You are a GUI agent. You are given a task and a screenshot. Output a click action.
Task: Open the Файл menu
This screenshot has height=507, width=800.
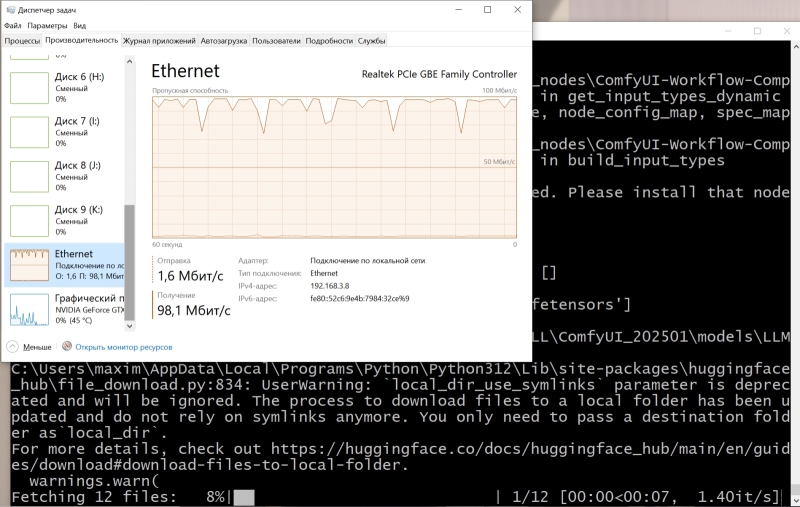pos(12,25)
